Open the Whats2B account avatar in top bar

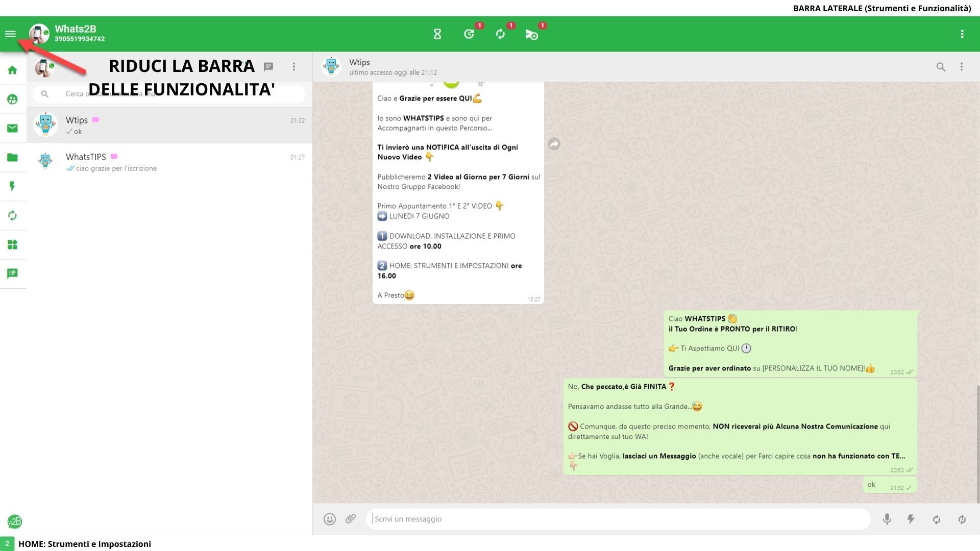pyautogui.click(x=39, y=34)
